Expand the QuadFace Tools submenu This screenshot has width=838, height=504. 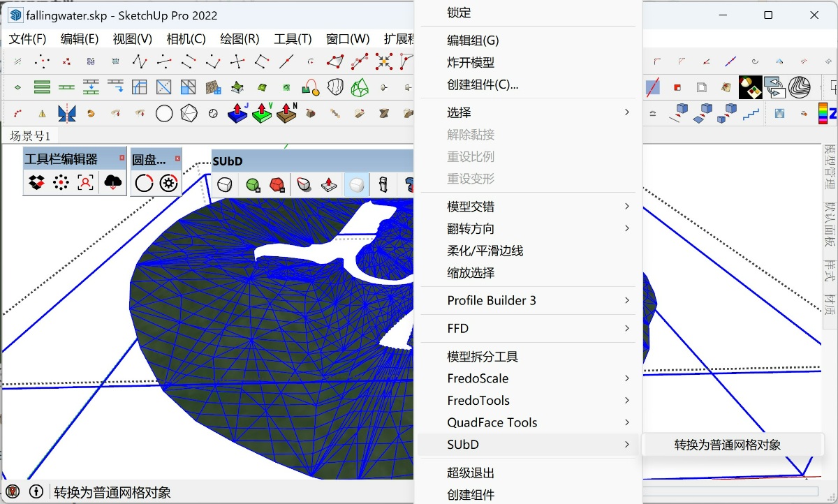[x=492, y=422]
